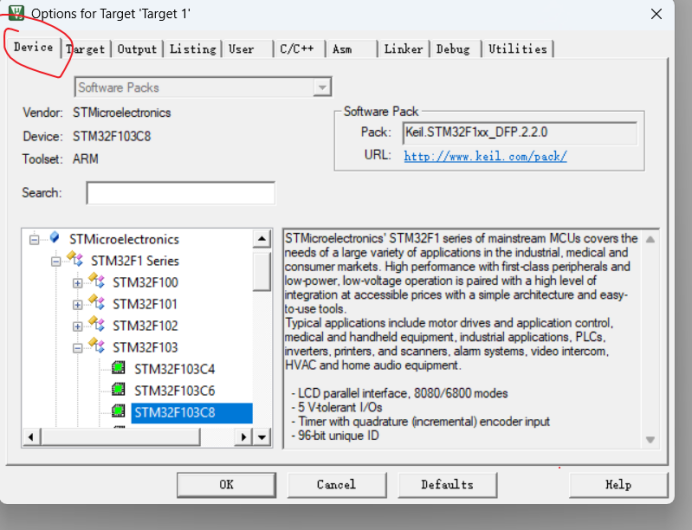Screen dimensions: 692x530
Task: Go to the Asm tab
Action: (x=342, y=49)
